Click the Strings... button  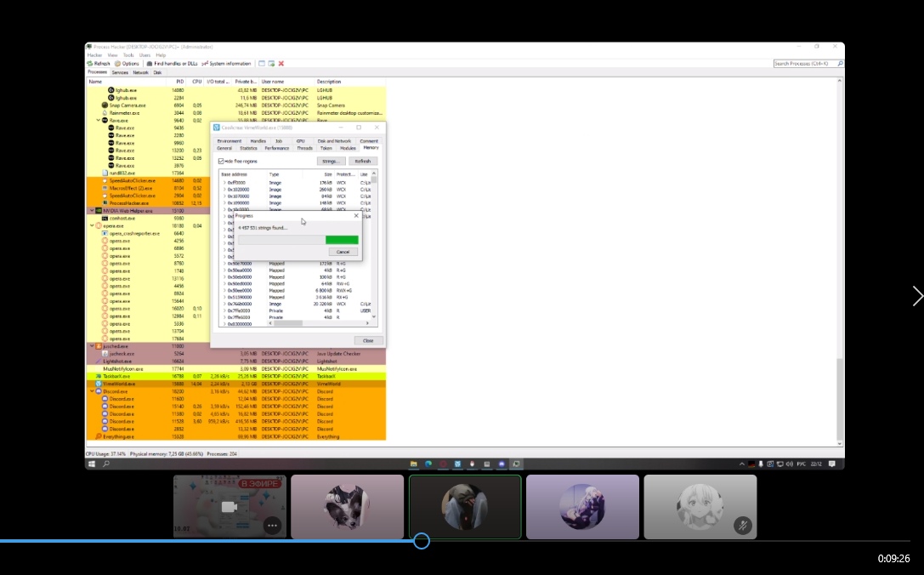tap(330, 161)
